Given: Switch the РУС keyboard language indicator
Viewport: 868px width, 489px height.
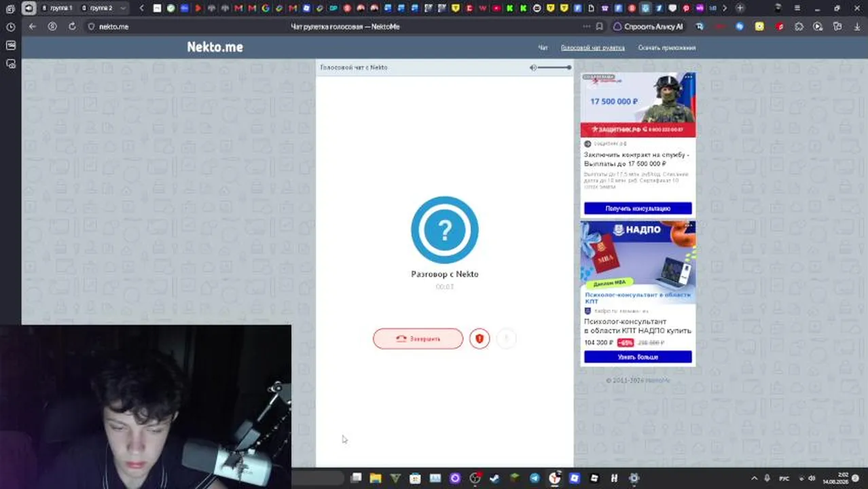Looking at the screenshot, I should tap(784, 478).
